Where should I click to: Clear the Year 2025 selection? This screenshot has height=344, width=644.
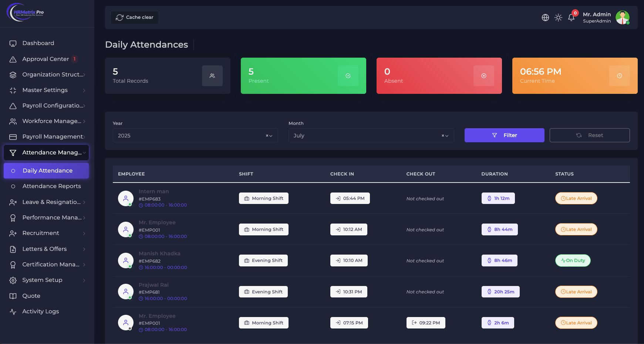click(x=267, y=136)
